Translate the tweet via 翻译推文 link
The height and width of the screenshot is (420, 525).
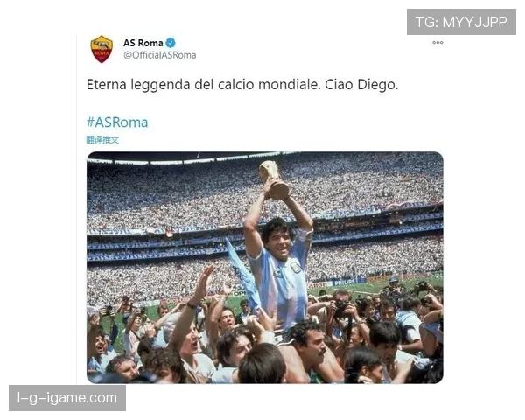click(102, 140)
